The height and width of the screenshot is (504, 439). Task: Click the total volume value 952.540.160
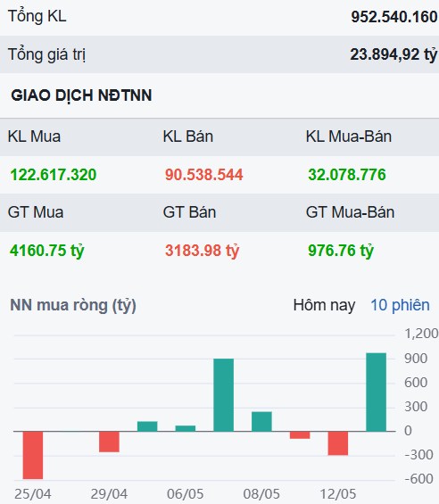[394, 17]
